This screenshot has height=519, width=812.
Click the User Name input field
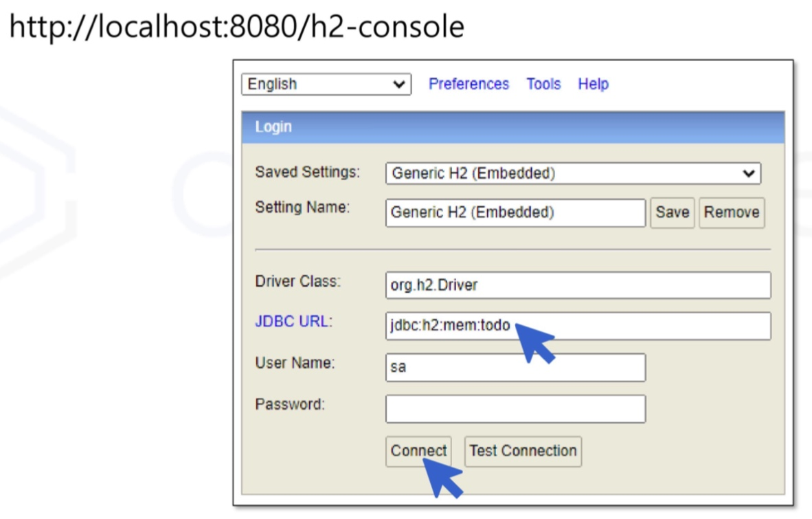click(x=515, y=367)
